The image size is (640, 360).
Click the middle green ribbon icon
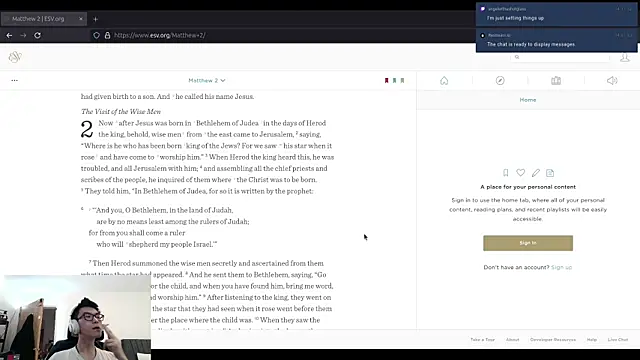tap(395, 80)
